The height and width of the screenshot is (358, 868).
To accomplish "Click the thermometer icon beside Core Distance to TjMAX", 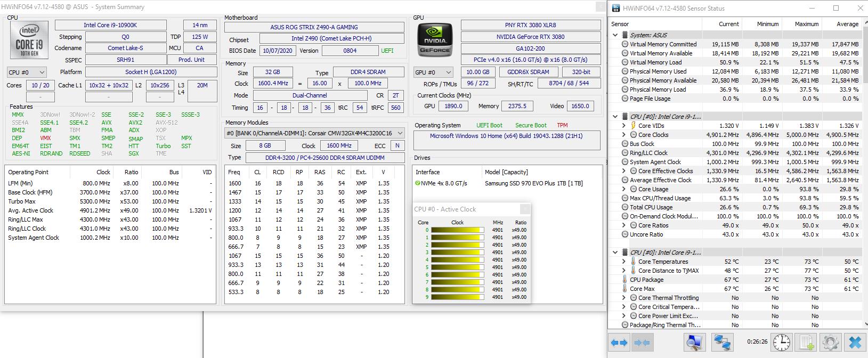I will point(633,271).
